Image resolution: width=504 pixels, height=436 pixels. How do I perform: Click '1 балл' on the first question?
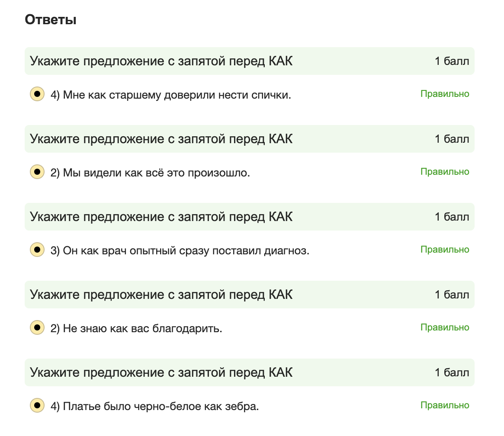point(452,61)
